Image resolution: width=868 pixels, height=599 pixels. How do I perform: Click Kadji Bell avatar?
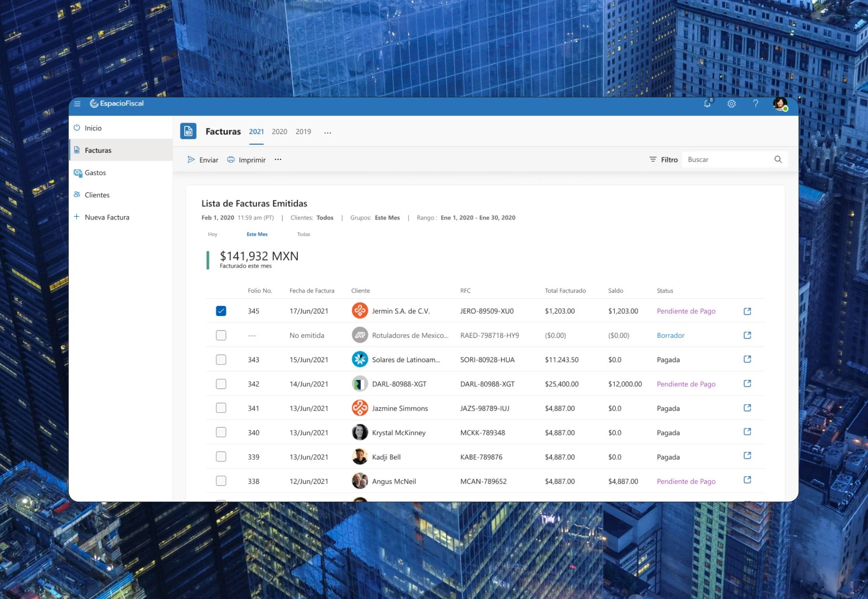point(360,457)
